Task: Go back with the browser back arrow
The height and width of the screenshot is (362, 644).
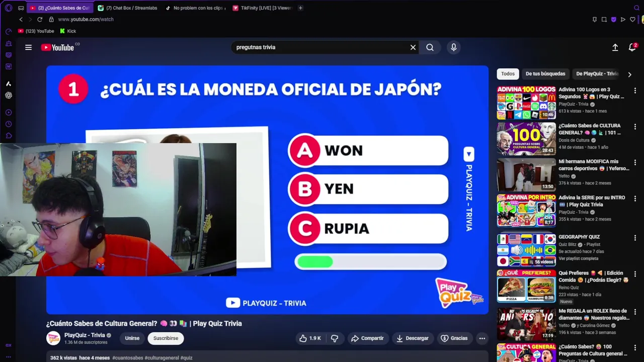Action: (21, 19)
